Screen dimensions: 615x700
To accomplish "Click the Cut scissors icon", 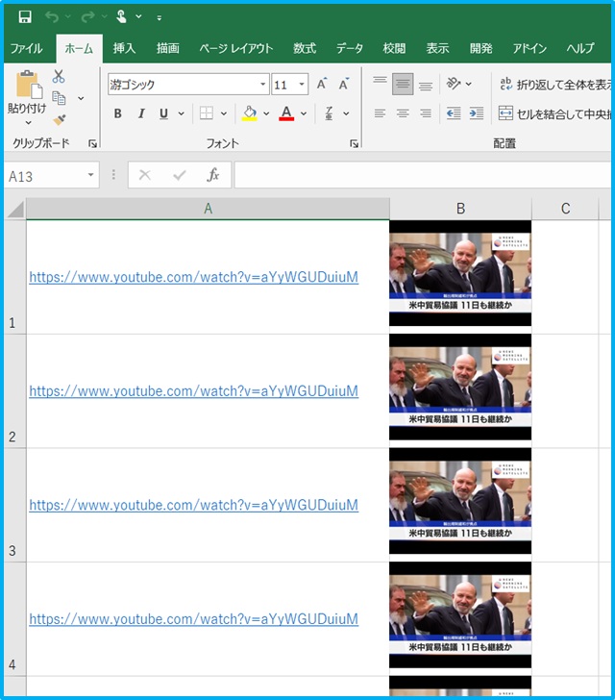I will tap(59, 76).
